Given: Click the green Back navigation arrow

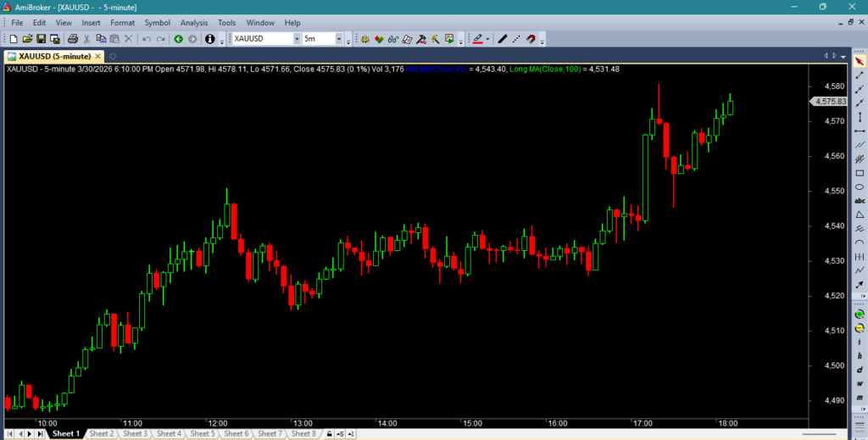Looking at the screenshot, I should (178, 39).
